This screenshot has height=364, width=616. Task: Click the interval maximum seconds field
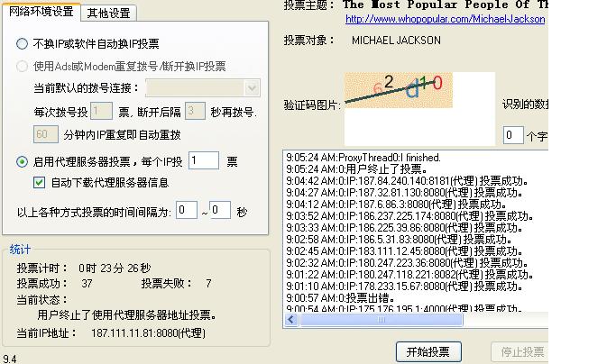tap(220, 210)
